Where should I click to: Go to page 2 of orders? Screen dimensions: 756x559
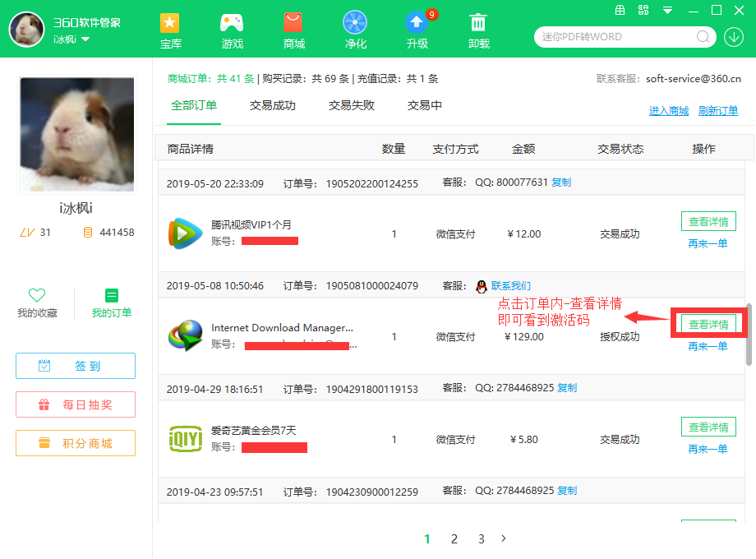[454, 538]
